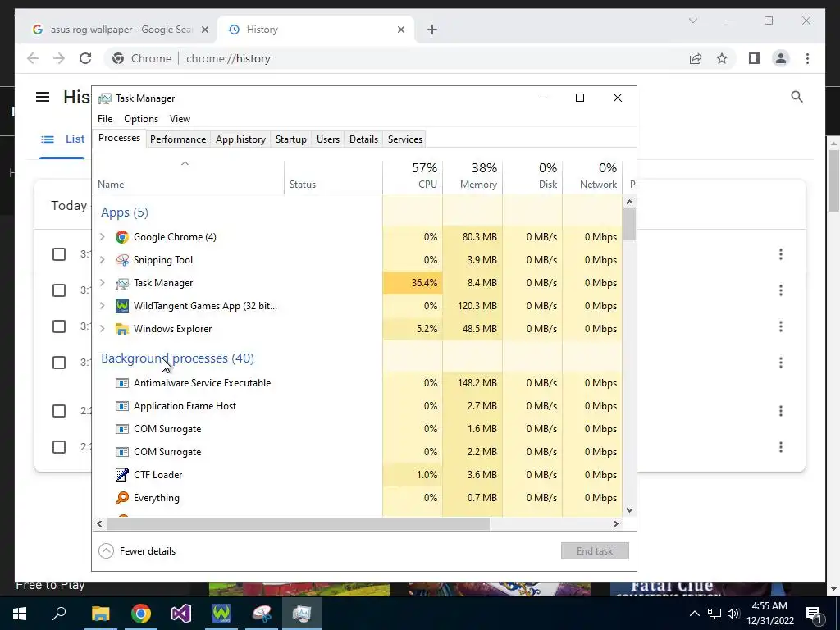Image resolution: width=840 pixels, height=630 pixels.
Task: Expand the Task Manager process
Action: click(103, 283)
